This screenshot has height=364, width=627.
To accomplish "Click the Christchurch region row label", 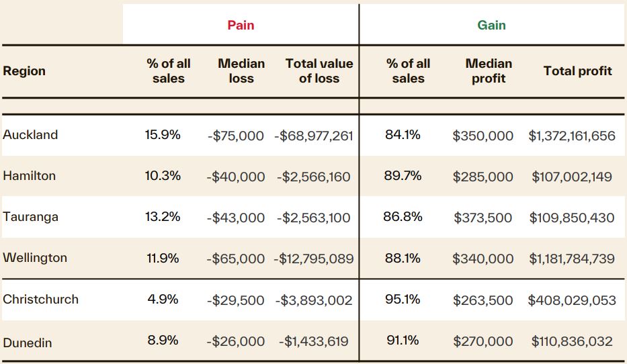I will pos(40,300).
